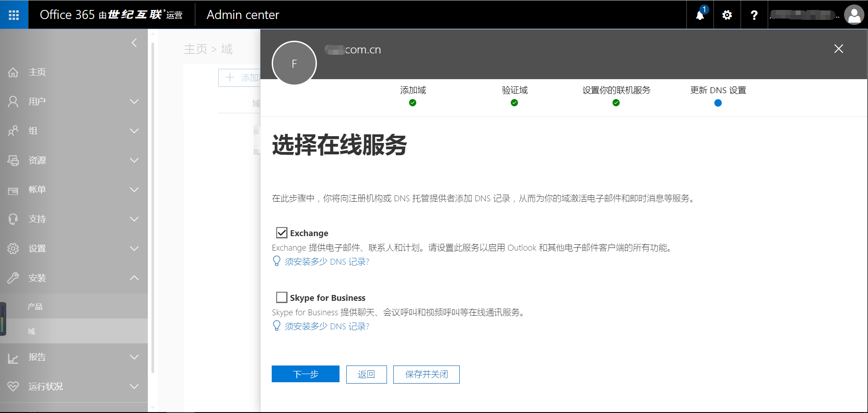
Task: Open the account profile avatar
Action: pyautogui.click(x=854, y=15)
